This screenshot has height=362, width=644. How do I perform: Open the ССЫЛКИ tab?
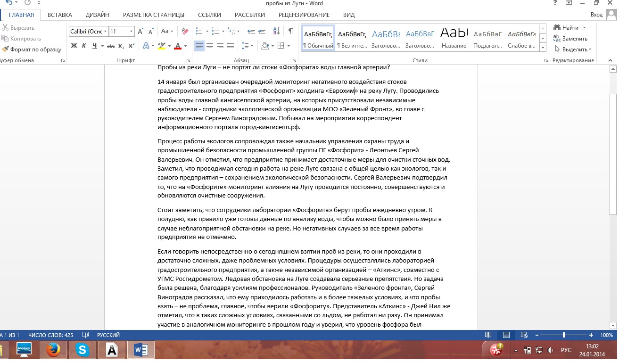209,15
